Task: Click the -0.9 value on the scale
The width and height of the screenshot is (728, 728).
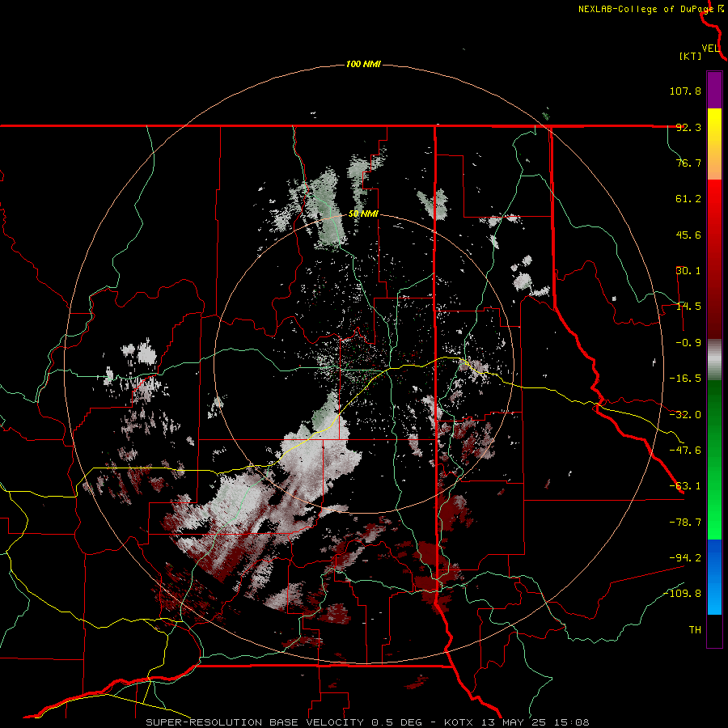Action: (688, 343)
